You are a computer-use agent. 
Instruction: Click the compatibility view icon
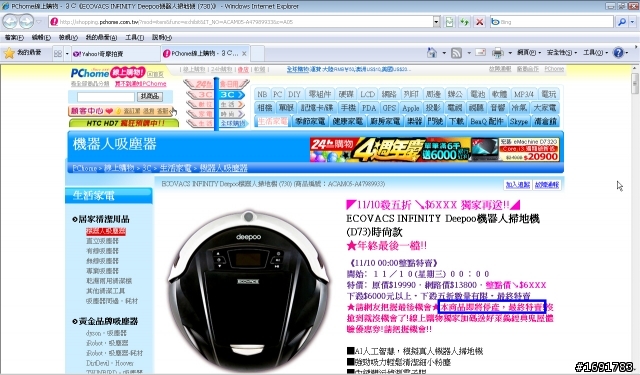[x=449, y=22]
